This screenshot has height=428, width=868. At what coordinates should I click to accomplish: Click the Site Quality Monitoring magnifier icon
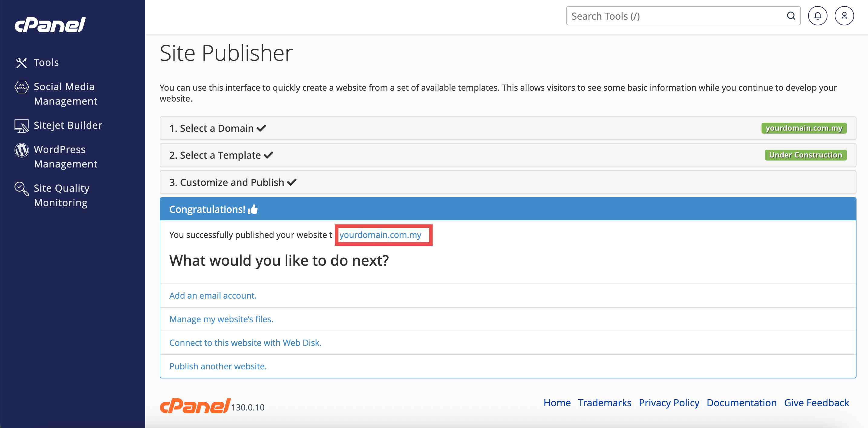point(21,189)
